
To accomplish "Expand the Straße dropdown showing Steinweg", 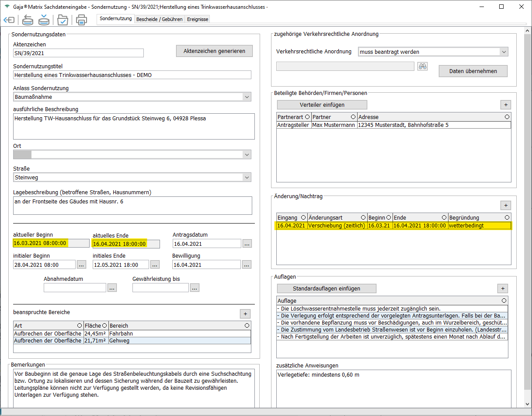I will (247, 178).
